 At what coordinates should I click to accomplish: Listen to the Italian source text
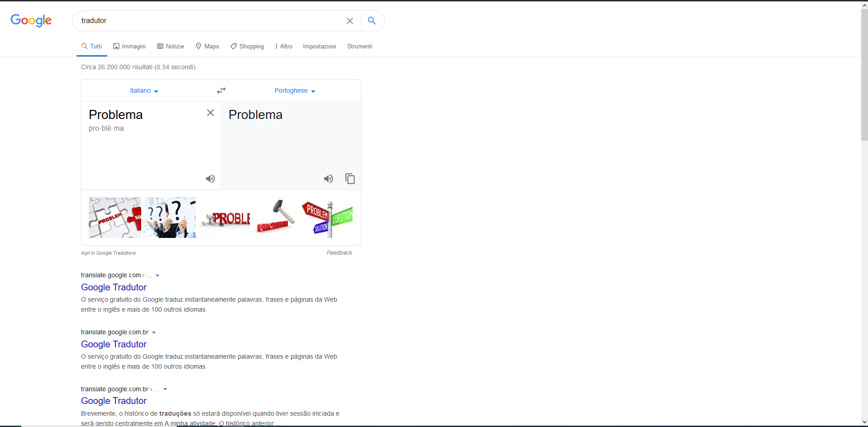210,179
